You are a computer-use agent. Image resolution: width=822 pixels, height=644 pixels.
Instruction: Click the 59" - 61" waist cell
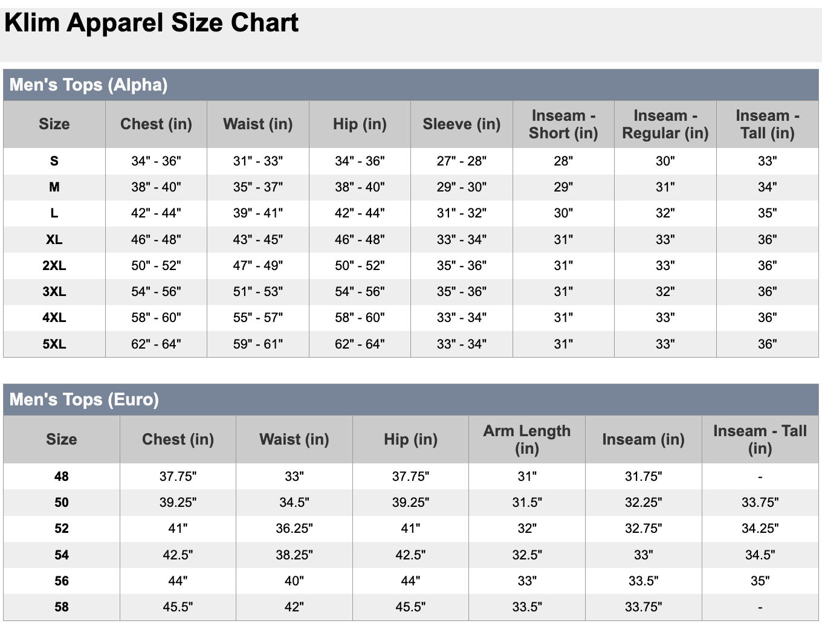click(x=258, y=344)
